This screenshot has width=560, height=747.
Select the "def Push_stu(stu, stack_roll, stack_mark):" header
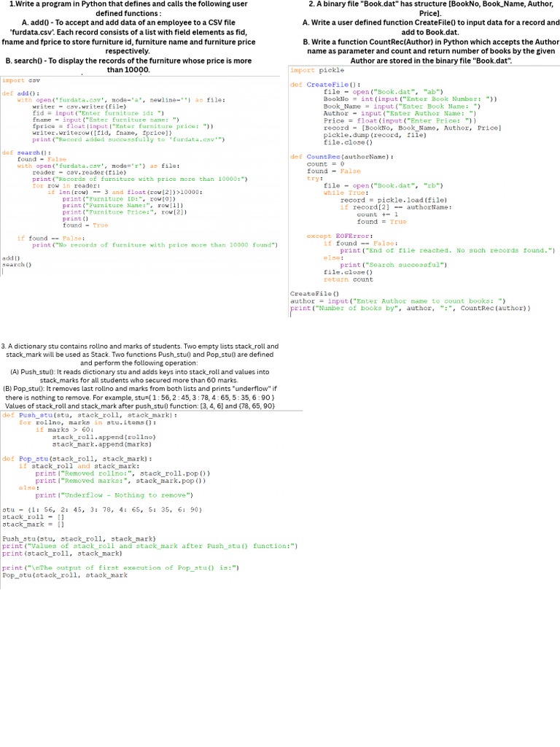90,415
